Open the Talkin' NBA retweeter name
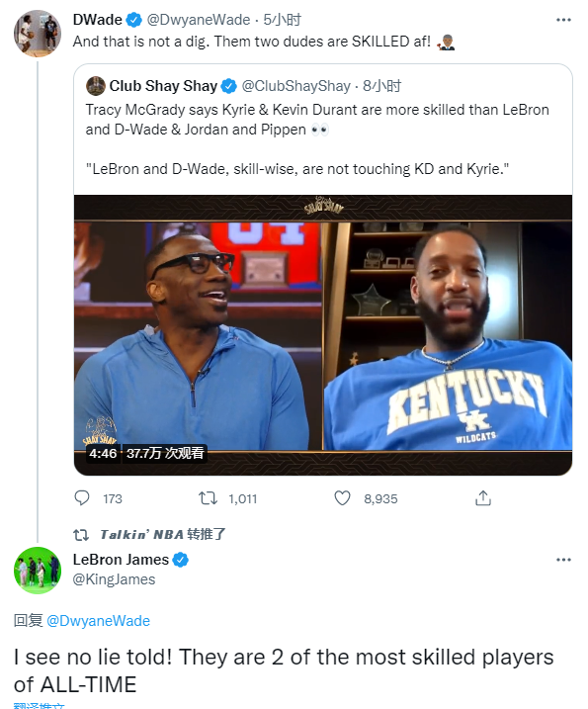Screen dimensions: 588x709 coord(142,534)
